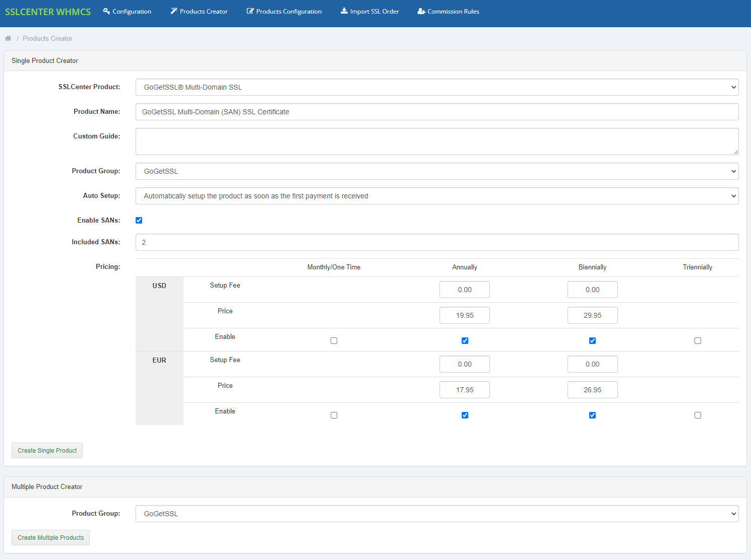Click the Import SSL Order download icon
The width and height of the screenshot is (751, 560).
344,11
